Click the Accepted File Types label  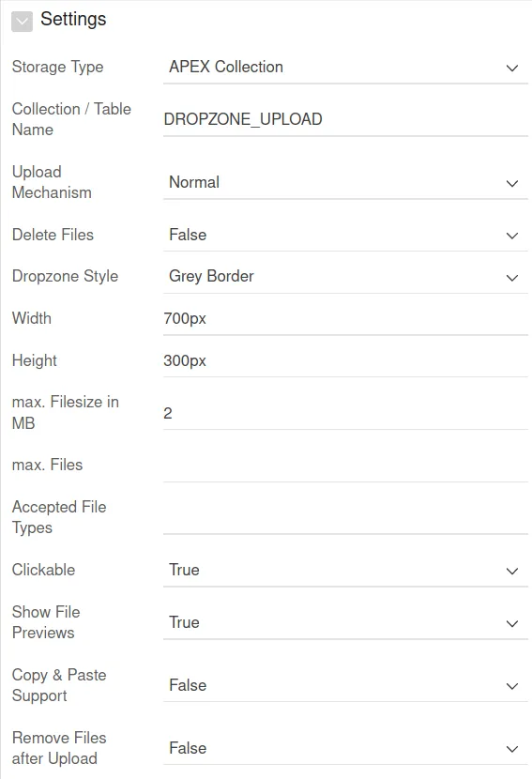(x=59, y=517)
